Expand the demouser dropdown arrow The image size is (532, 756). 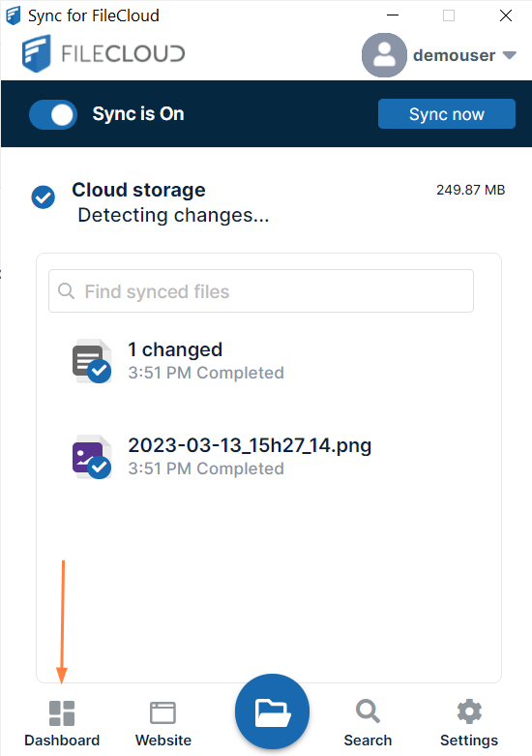pyautogui.click(x=510, y=55)
